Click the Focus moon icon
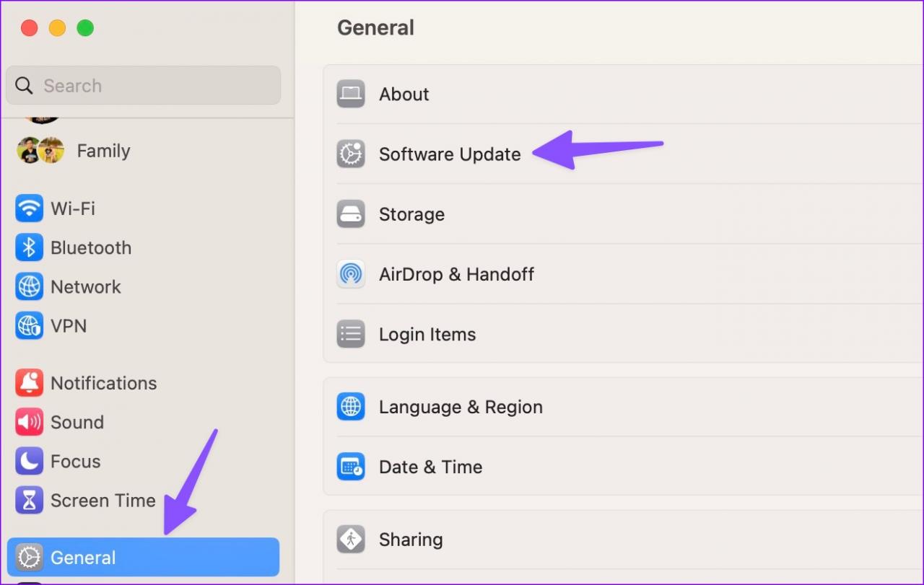 pos(29,462)
